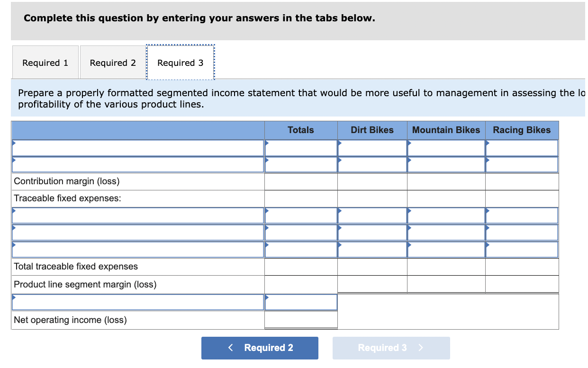Image resolution: width=588 pixels, height=368 pixels.
Task: Switch to the Required 2 tab
Action: 112,62
